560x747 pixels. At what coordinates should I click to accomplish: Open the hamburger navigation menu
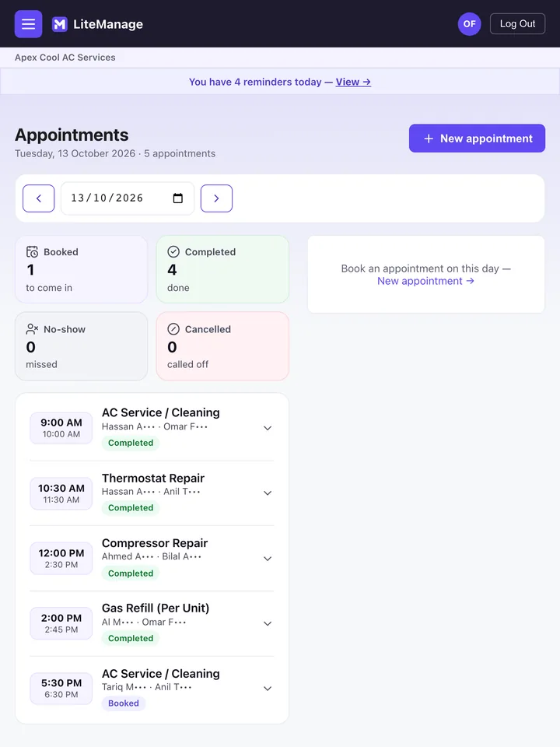click(28, 24)
